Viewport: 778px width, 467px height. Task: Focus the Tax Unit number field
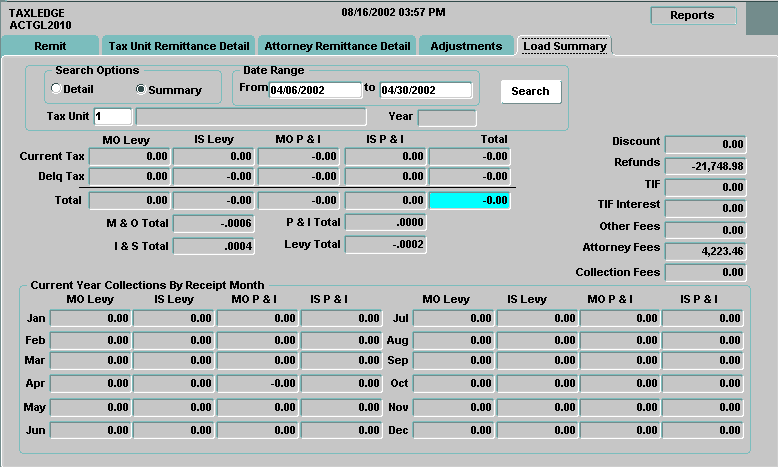(x=112, y=118)
